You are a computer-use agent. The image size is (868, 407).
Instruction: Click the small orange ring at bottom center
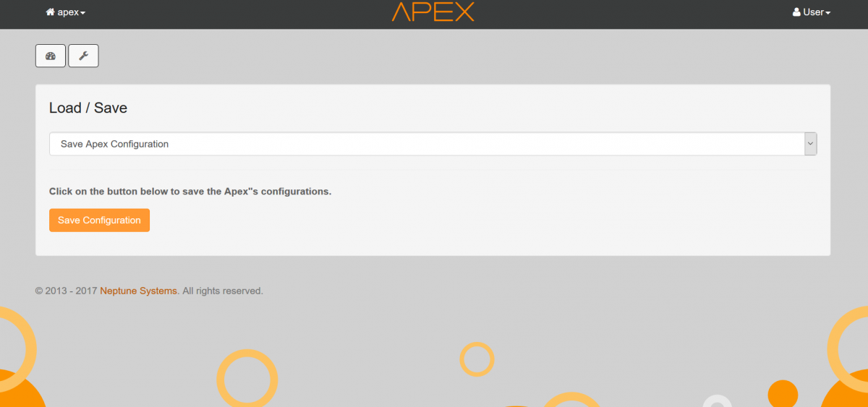477,359
